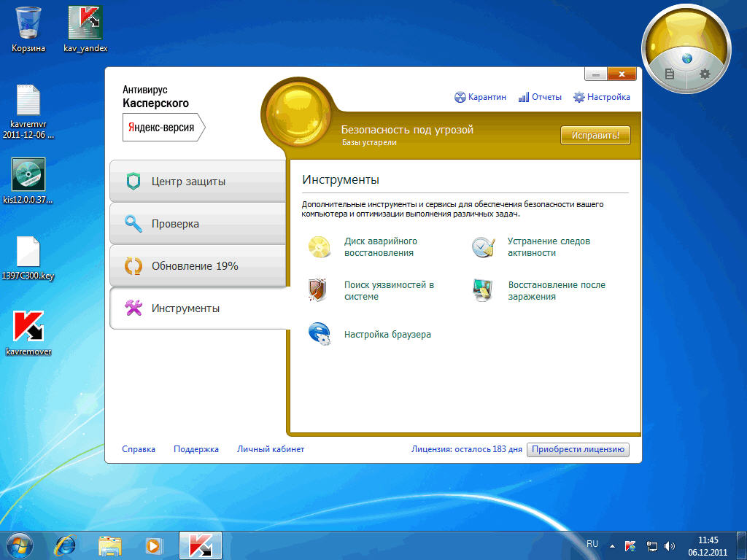747x560 pixels.
Task: Select the 1397C300.key file icon
Action: (x=28, y=258)
